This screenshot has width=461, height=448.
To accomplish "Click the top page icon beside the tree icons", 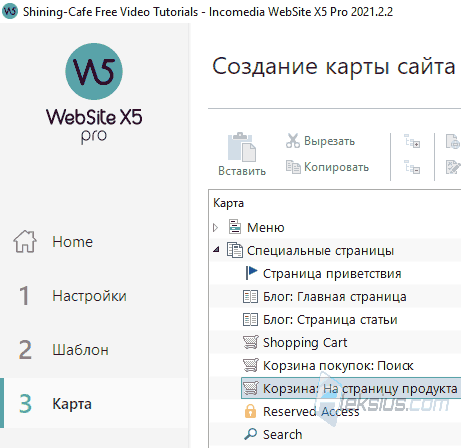I will pyautogui.click(x=453, y=141).
